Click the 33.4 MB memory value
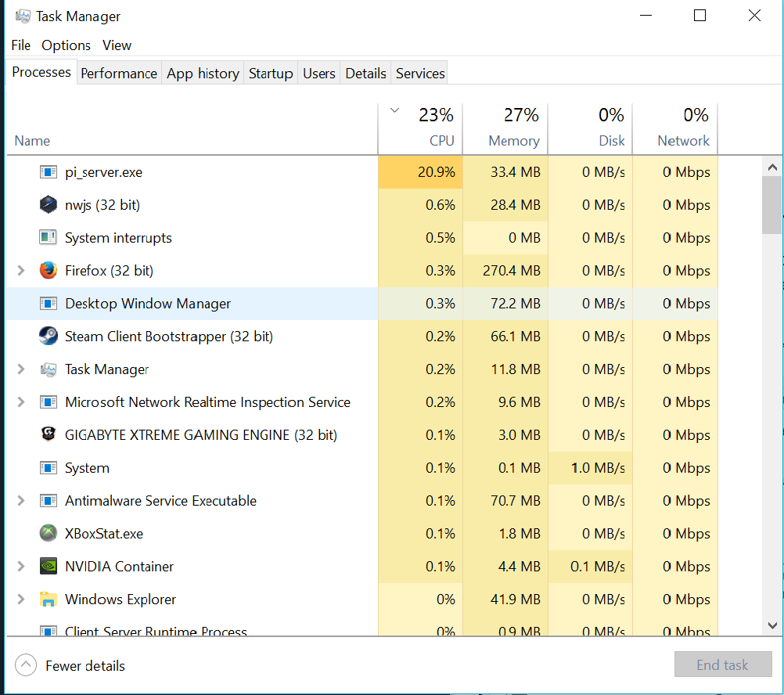The image size is (784, 695). click(516, 172)
